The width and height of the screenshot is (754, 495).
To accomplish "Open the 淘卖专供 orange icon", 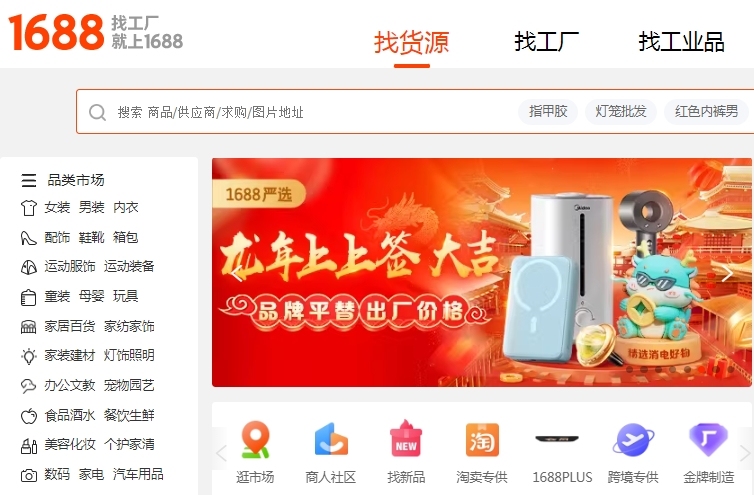I will tap(482, 440).
